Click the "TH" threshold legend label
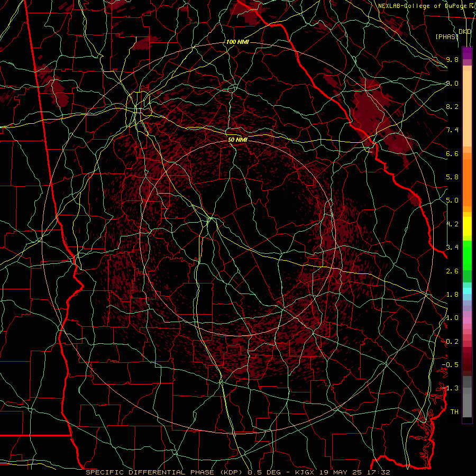 (x=454, y=412)
